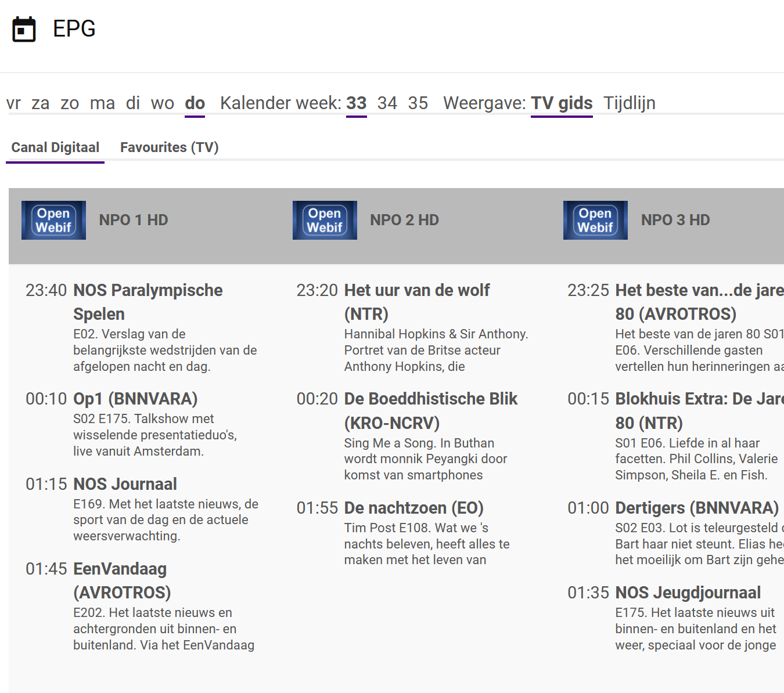Open Het beste van...de jaren 80 programme
The height and width of the screenshot is (693, 784).
(x=699, y=302)
